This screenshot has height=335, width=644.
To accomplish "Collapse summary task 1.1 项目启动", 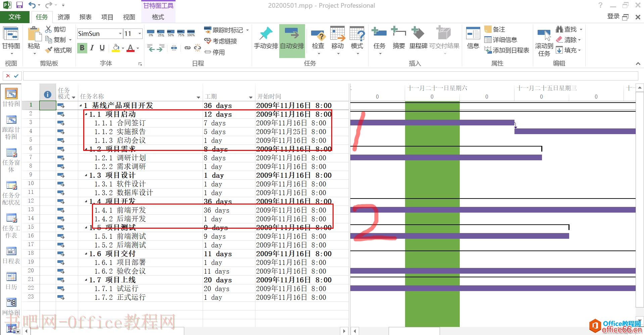I will click(86, 115).
